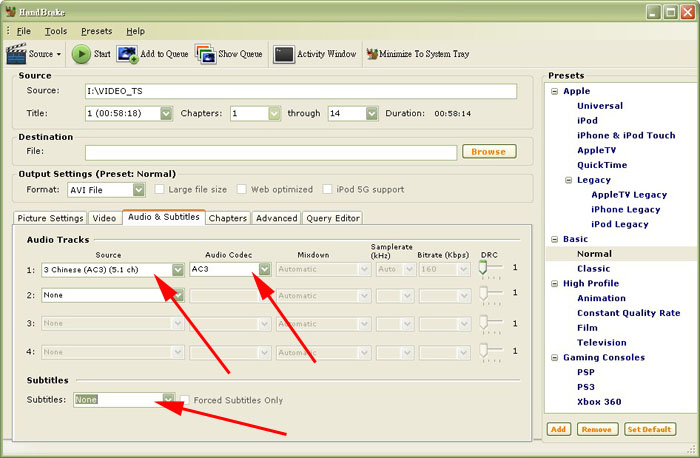Viewport: 700px width, 458px height.
Task: Expand the output Format AVI File dropdown
Action: click(x=138, y=189)
